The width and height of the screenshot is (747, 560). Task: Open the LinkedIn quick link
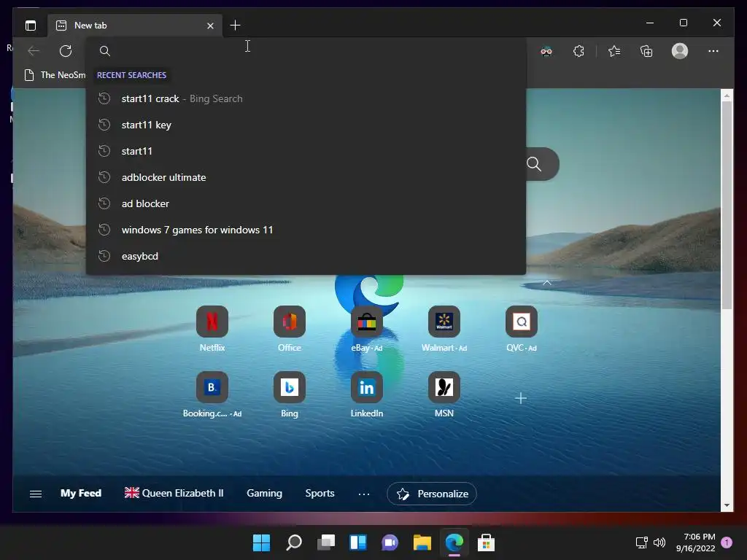click(x=366, y=394)
